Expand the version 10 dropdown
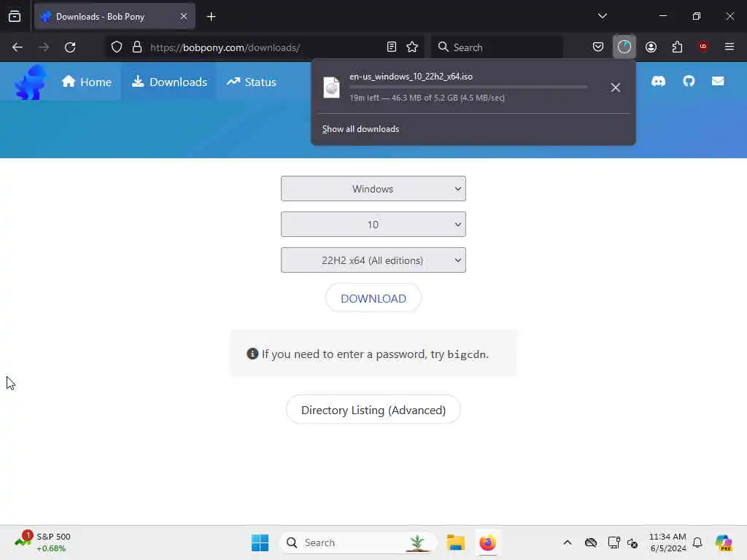The width and height of the screenshot is (747, 560). click(373, 225)
